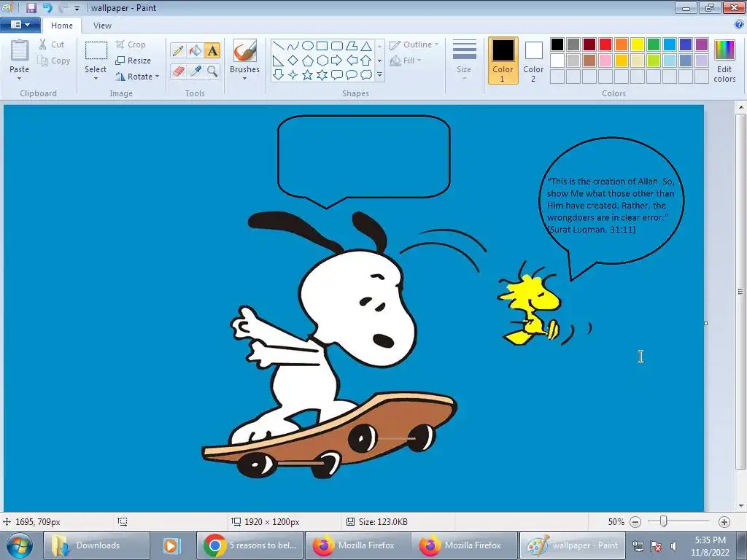Click the zoom out minus button
This screenshot has height=560, width=747.
(x=635, y=522)
